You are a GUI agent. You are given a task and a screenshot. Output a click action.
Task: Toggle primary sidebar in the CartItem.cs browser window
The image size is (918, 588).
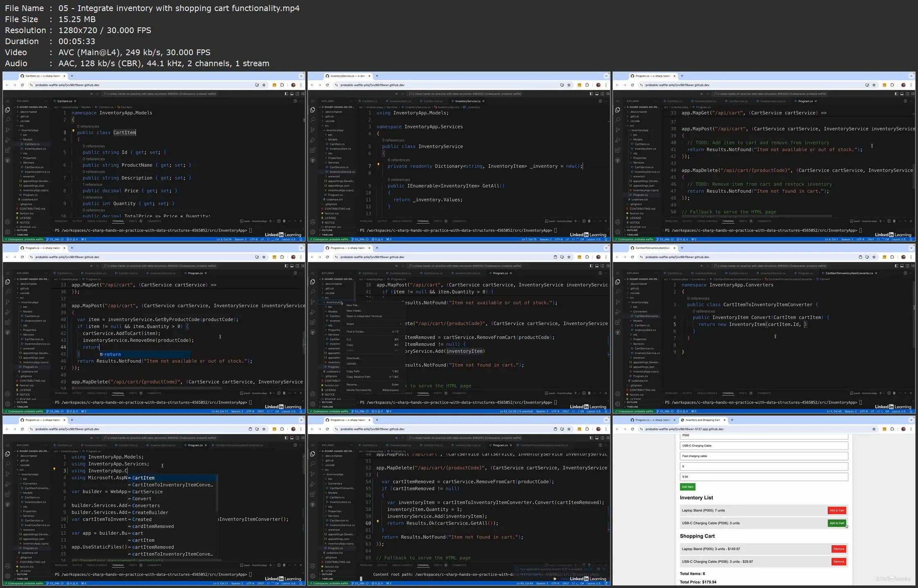[286, 94]
